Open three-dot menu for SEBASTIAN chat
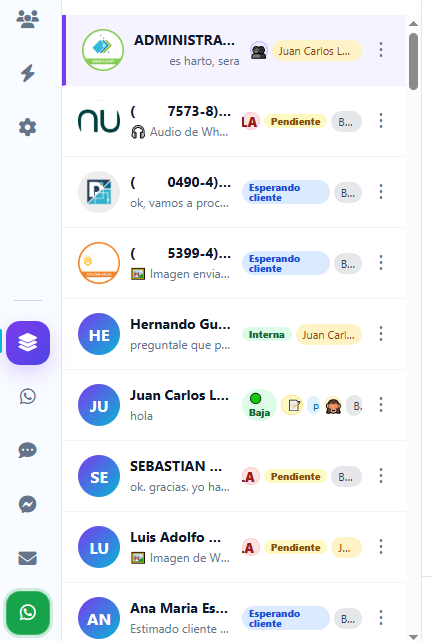The height and width of the screenshot is (641, 432). tap(381, 476)
